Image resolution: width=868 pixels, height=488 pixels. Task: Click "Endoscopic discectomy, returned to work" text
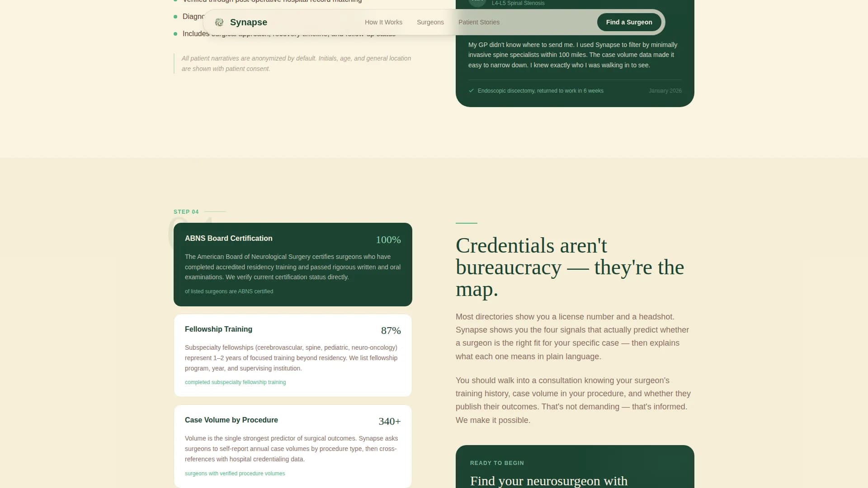[540, 91]
